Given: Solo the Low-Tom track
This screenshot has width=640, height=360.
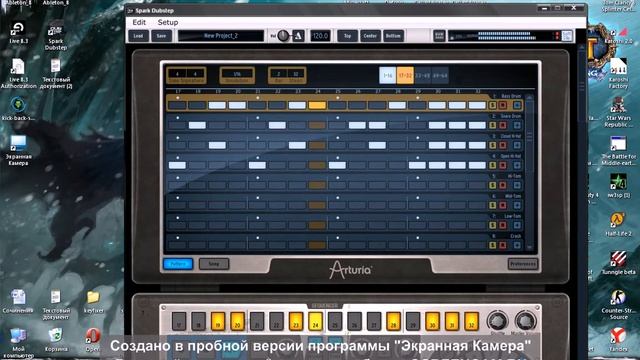Looking at the screenshot, I should tap(493, 225).
